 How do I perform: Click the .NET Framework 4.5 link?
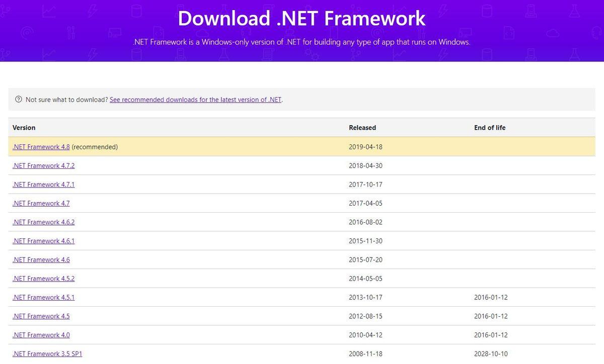pyautogui.click(x=41, y=316)
